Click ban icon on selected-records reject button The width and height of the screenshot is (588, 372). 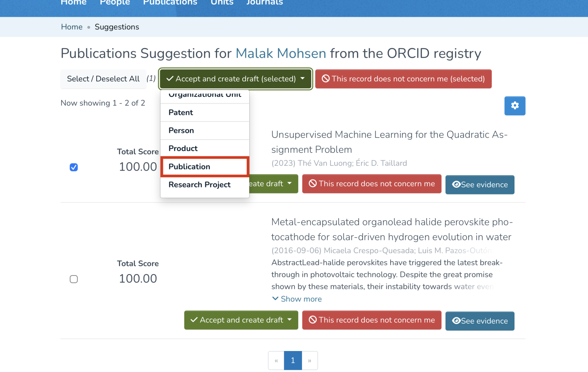(325, 79)
